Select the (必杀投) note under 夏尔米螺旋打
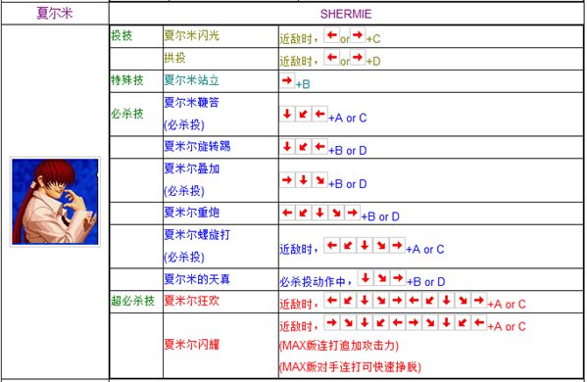Screen dimensions: 588x382 click(x=184, y=258)
